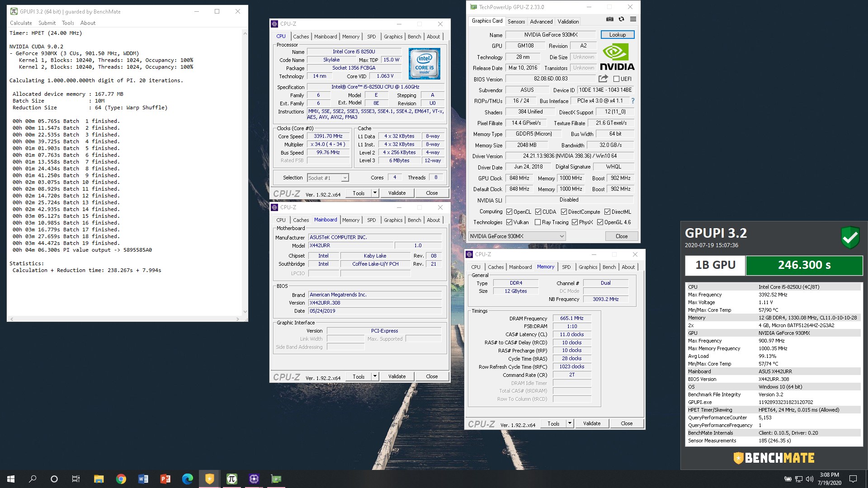The width and height of the screenshot is (868, 488).
Task: Open the About menu in GPUPI
Action: click(x=88, y=23)
